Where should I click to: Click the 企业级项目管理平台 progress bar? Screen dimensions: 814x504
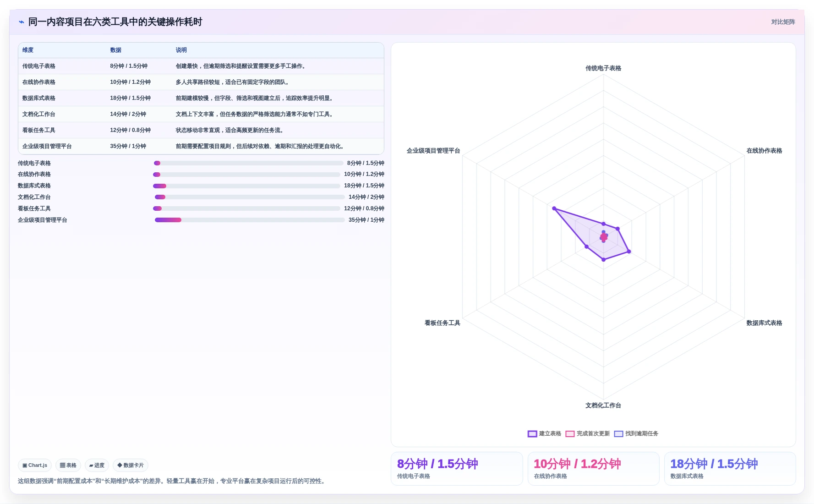(250, 220)
